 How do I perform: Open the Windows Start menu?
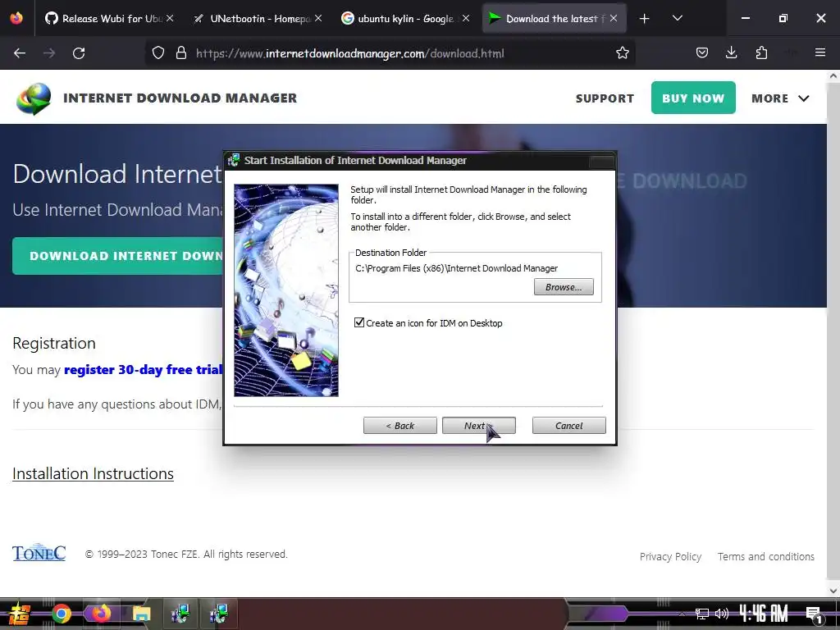click(x=19, y=614)
